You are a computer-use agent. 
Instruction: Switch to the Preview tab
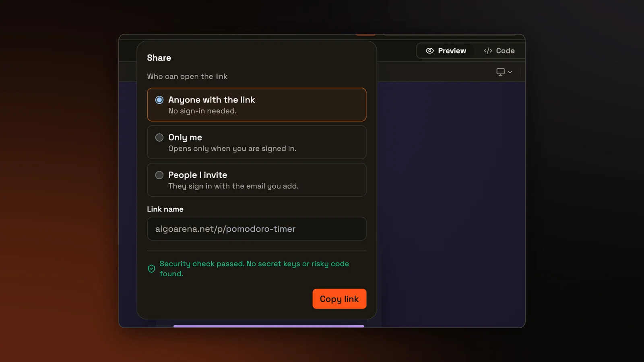[446, 51]
